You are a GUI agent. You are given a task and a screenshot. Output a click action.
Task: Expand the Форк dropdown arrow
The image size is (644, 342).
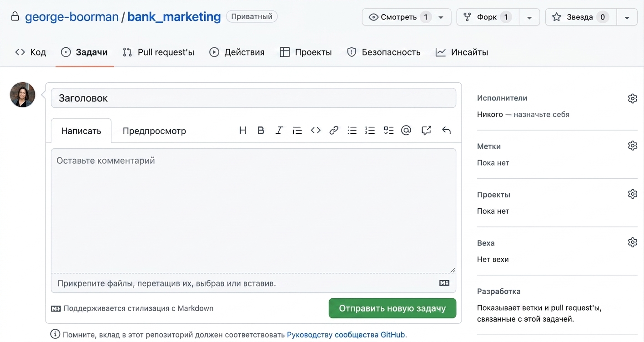pos(529,17)
